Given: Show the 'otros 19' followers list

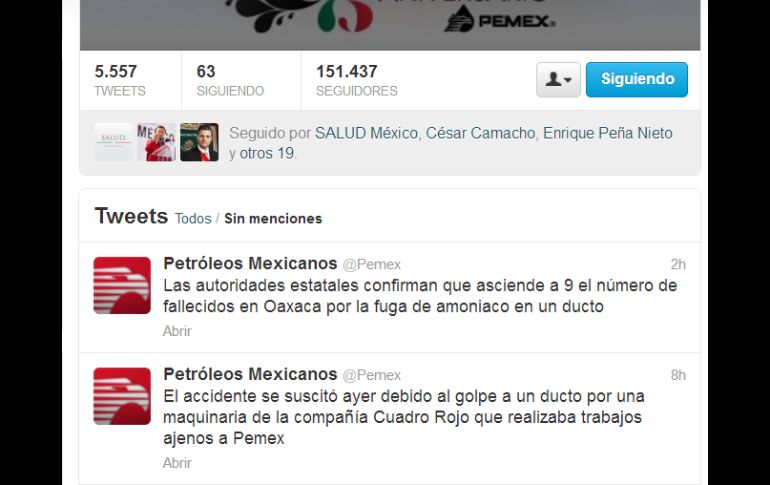Looking at the screenshot, I should click(267, 153).
